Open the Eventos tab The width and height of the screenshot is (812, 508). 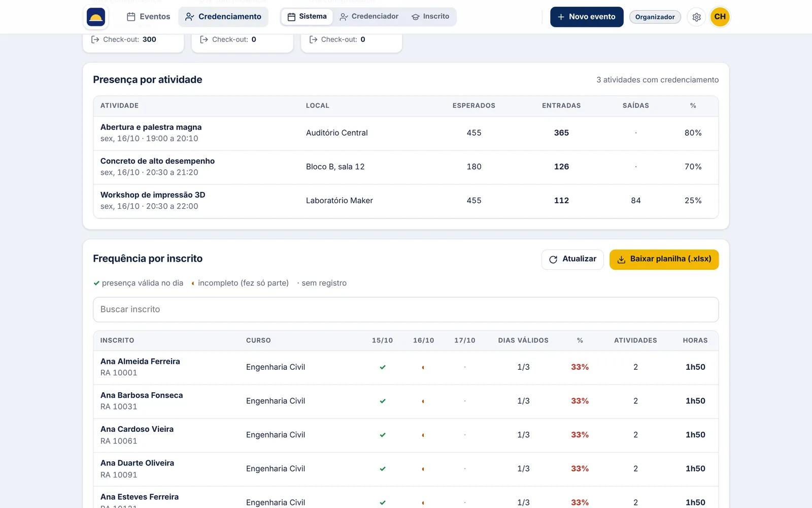pyautogui.click(x=148, y=17)
